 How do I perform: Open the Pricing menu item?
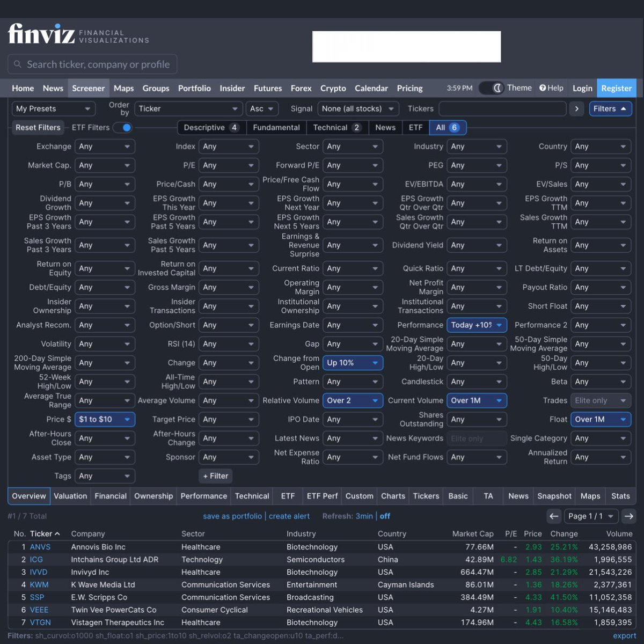(410, 88)
